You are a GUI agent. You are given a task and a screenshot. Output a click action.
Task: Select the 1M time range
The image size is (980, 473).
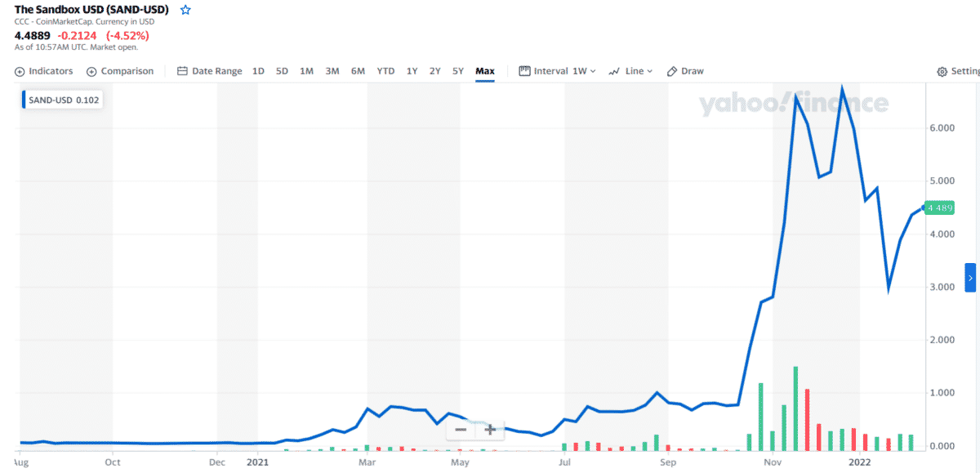[306, 71]
